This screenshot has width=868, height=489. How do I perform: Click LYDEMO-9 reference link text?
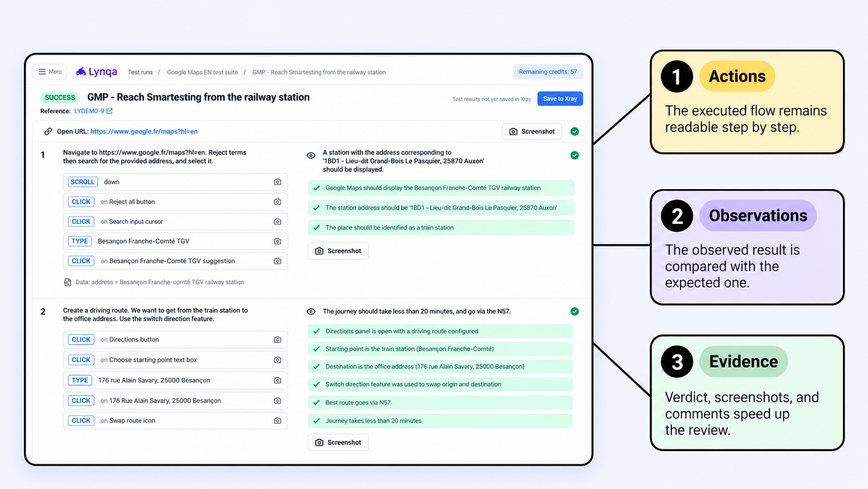(89, 111)
